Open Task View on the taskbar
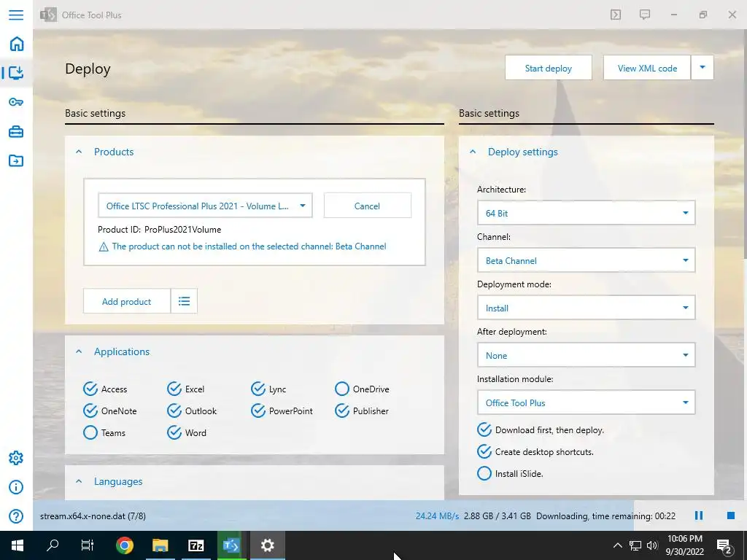The height and width of the screenshot is (560, 747). [88, 545]
